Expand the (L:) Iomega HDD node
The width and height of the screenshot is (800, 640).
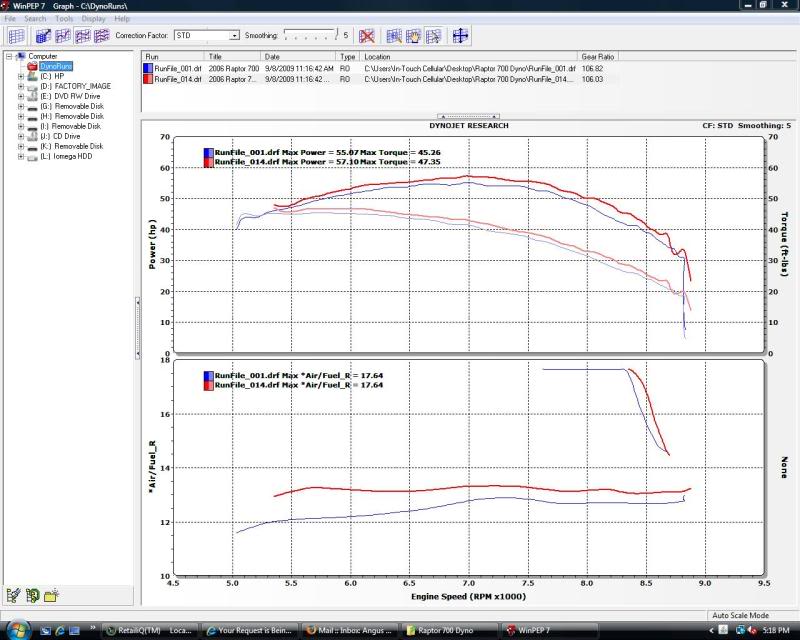20,156
